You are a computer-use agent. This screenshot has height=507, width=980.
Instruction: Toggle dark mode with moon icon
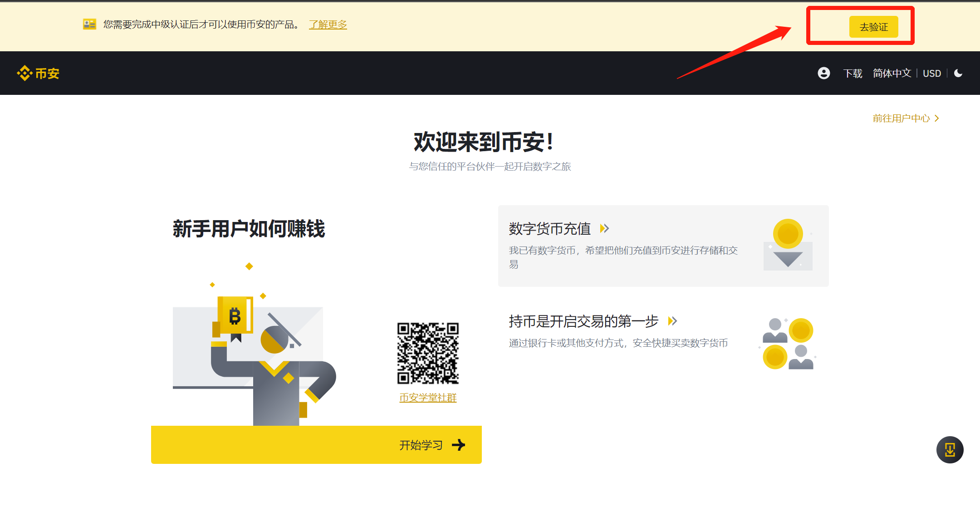(x=958, y=73)
